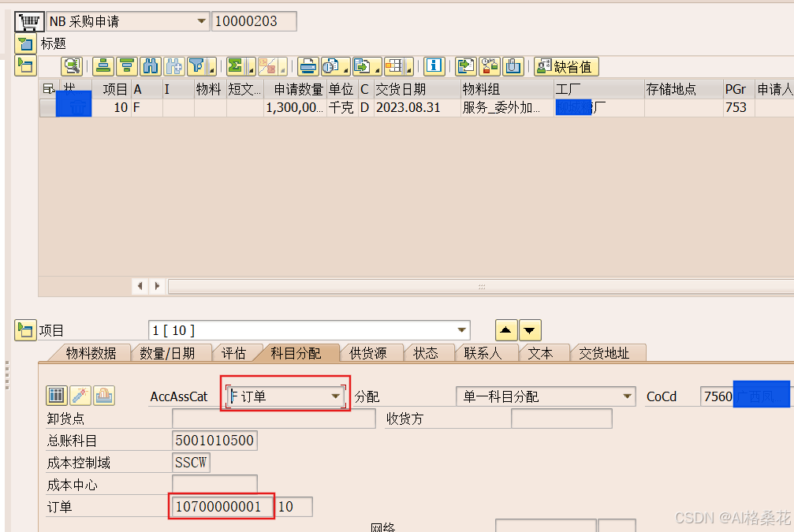
Task: Switch to the 数量/日期 tab
Action: pyautogui.click(x=167, y=353)
